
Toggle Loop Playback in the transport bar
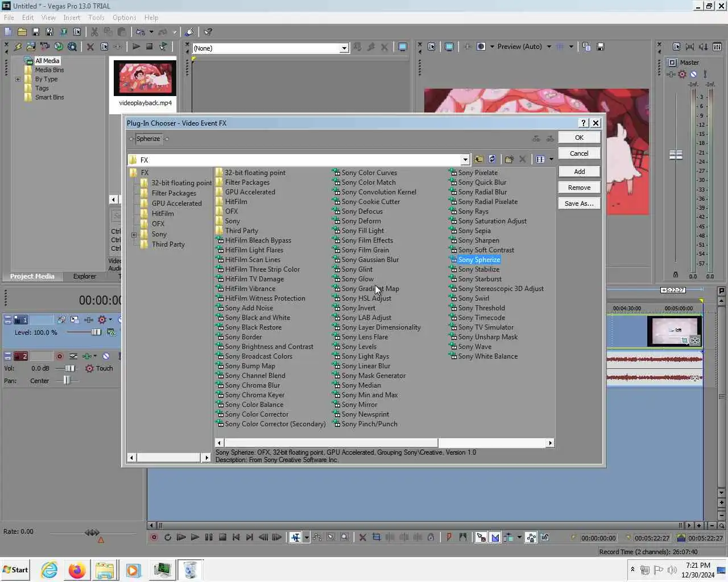(x=167, y=537)
